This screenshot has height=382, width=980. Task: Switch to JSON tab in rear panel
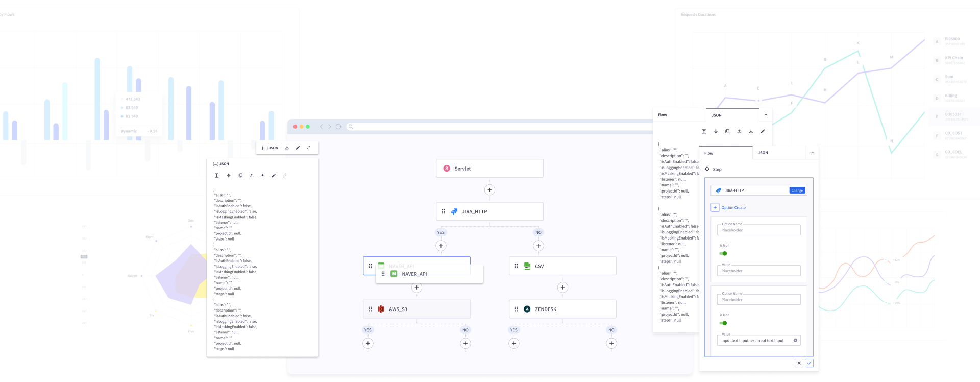pyautogui.click(x=732, y=115)
